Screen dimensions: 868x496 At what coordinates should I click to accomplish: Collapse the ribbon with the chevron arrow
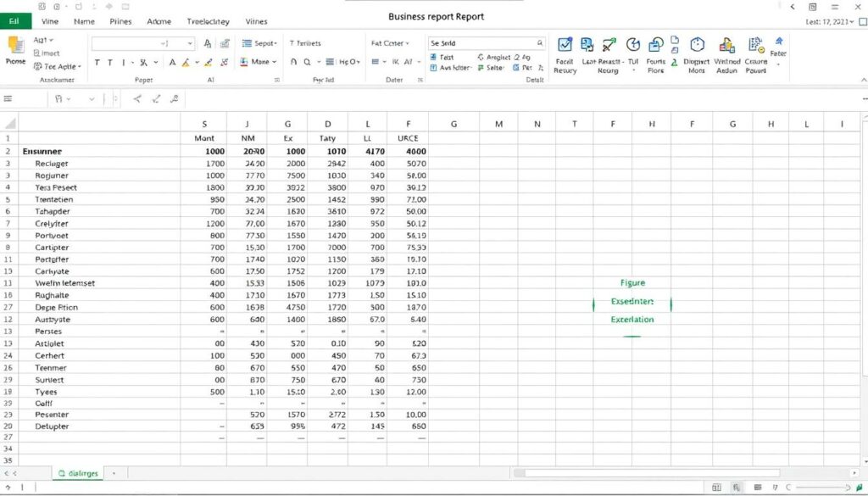[864, 81]
